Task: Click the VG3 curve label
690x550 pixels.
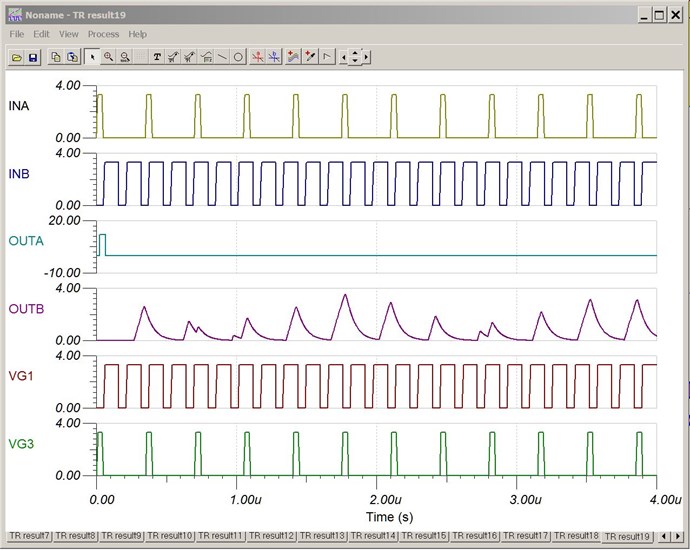Action: 21,444
